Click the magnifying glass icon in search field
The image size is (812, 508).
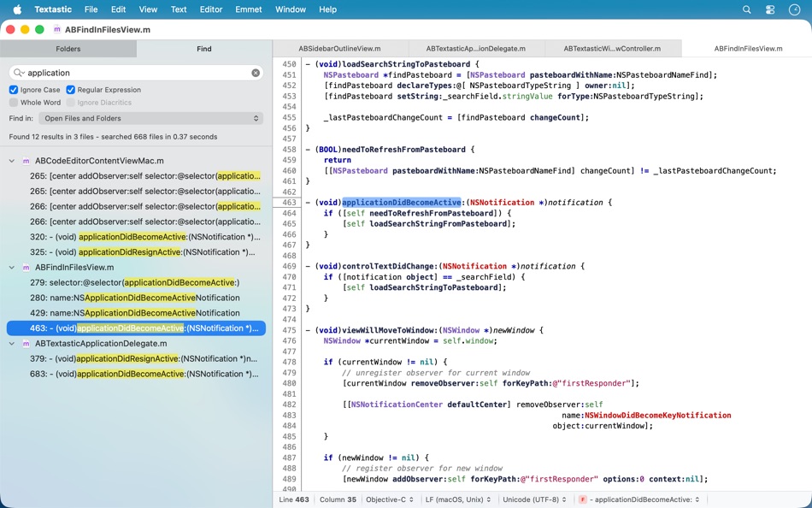click(x=19, y=74)
